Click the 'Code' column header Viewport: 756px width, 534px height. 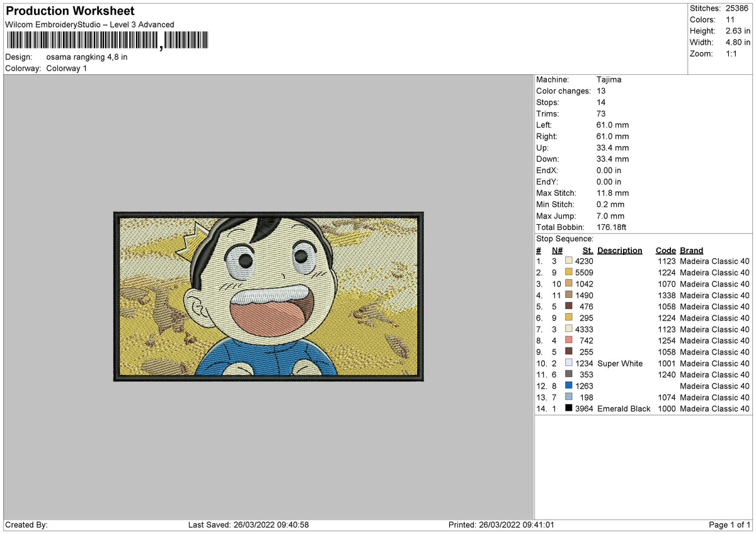pyautogui.click(x=665, y=251)
